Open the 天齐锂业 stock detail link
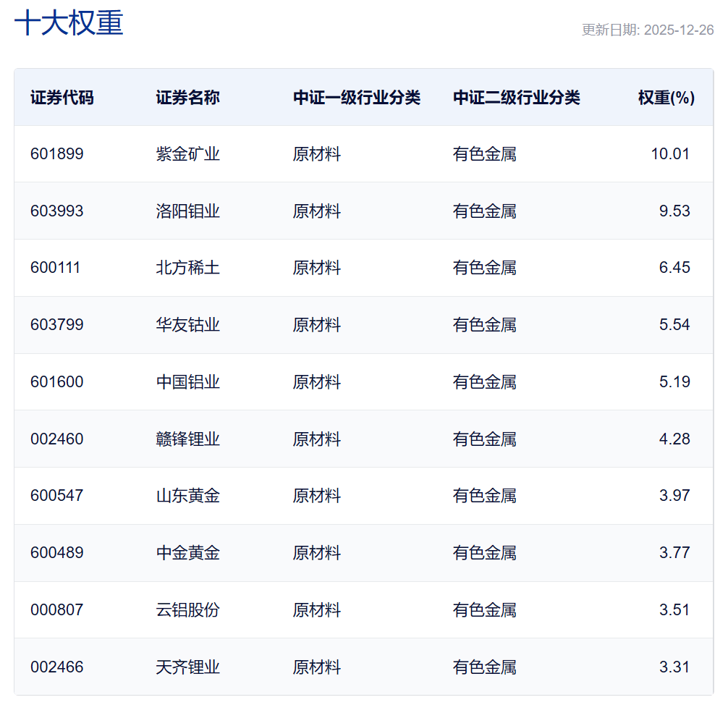The image size is (728, 705). pos(187,667)
